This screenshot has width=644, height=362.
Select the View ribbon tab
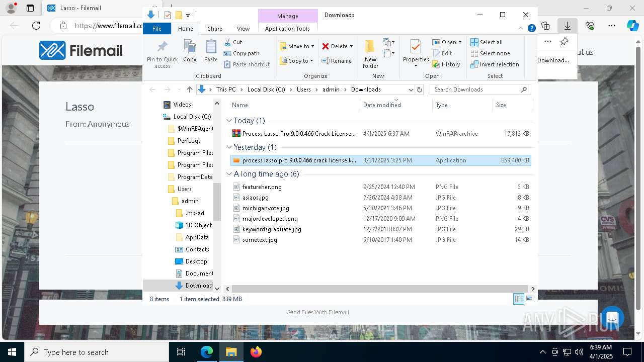tap(243, 29)
